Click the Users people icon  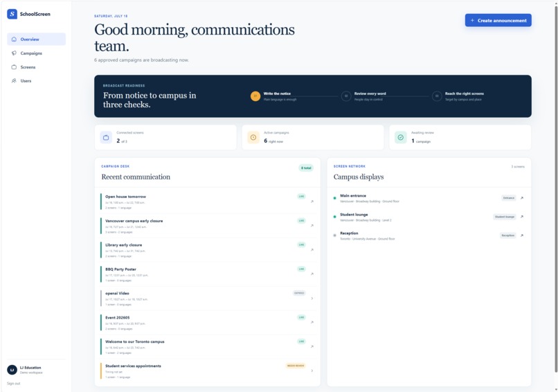14,81
